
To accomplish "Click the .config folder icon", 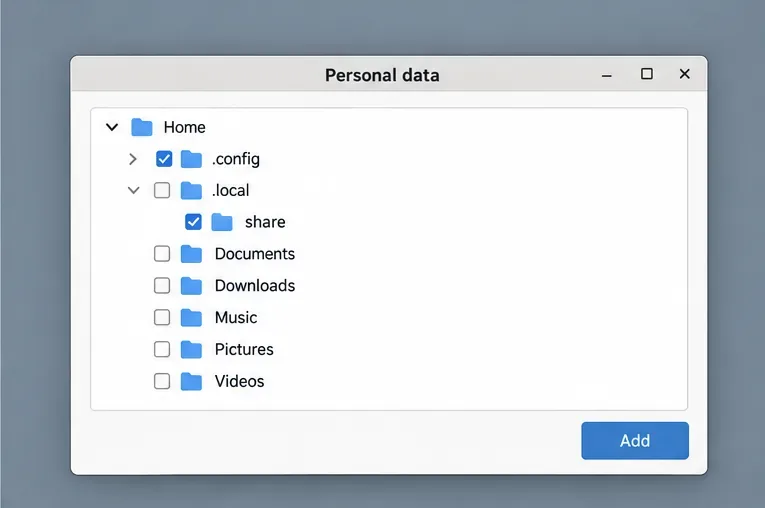I will click(191, 159).
